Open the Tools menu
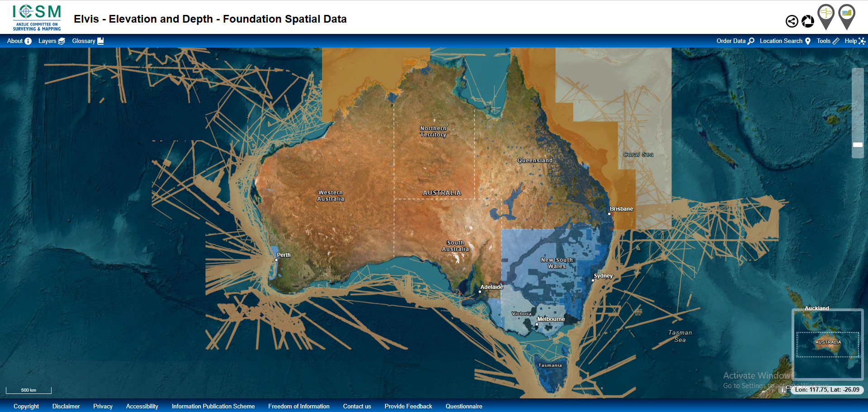 tap(828, 41)
